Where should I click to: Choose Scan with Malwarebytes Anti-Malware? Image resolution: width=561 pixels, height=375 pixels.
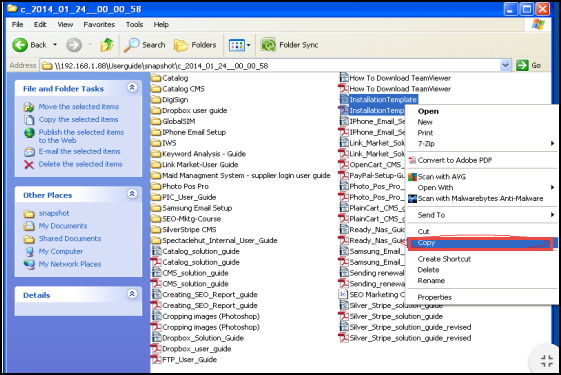pyautogui.click(x=482, y=198)
